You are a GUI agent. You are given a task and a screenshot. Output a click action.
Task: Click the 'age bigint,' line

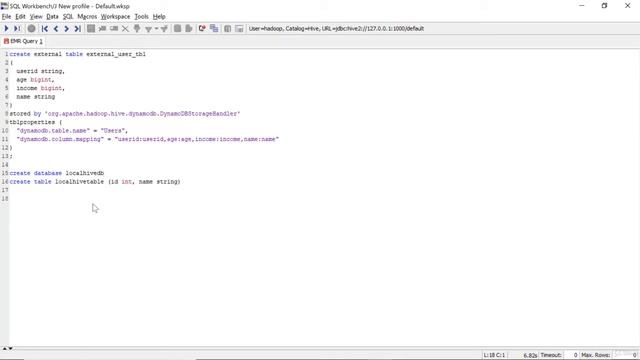coord(35,80)
